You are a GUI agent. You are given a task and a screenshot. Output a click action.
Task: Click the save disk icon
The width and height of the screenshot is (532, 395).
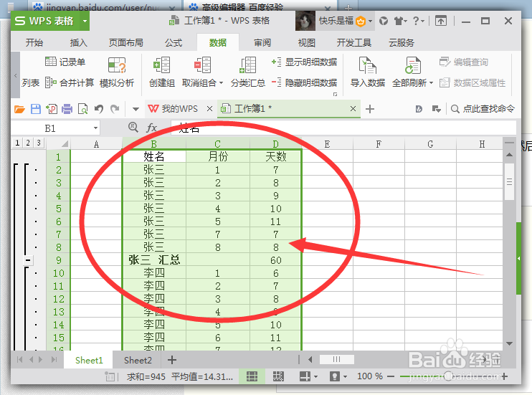coord(36,109)
